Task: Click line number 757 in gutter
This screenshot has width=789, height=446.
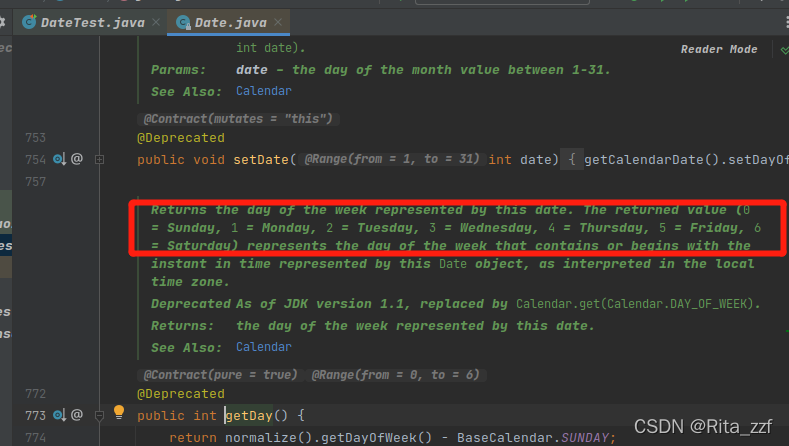Action: pyautogui.click(x=35, y=182)
